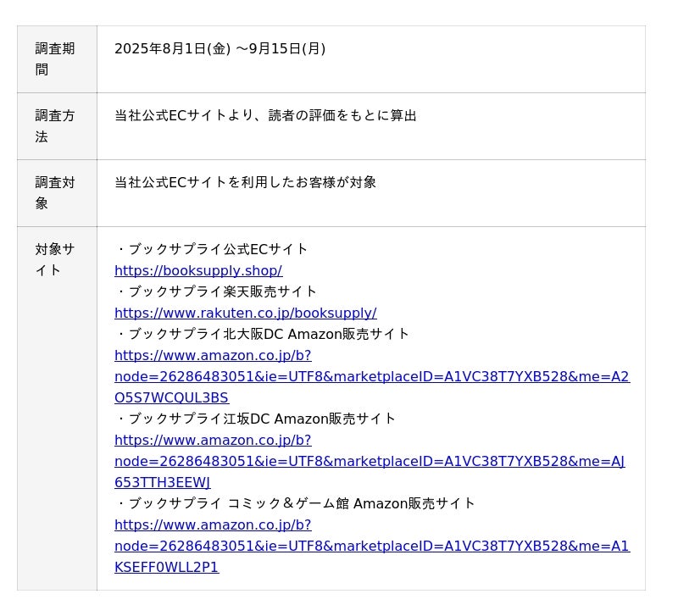
Task: Open Amazon link ending in A2O5S7WCQUL3BS
Action: (x=371, y=377)
